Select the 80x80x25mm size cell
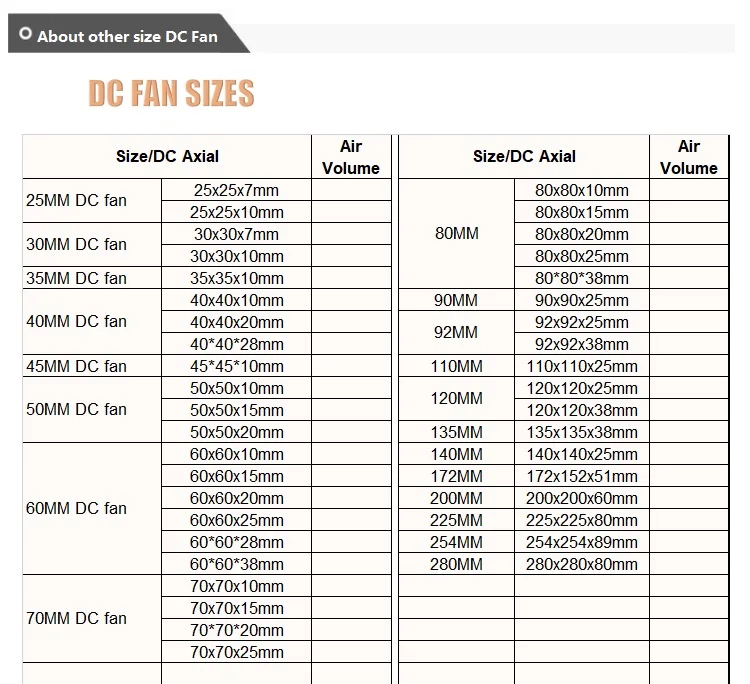 click(582, 256)
